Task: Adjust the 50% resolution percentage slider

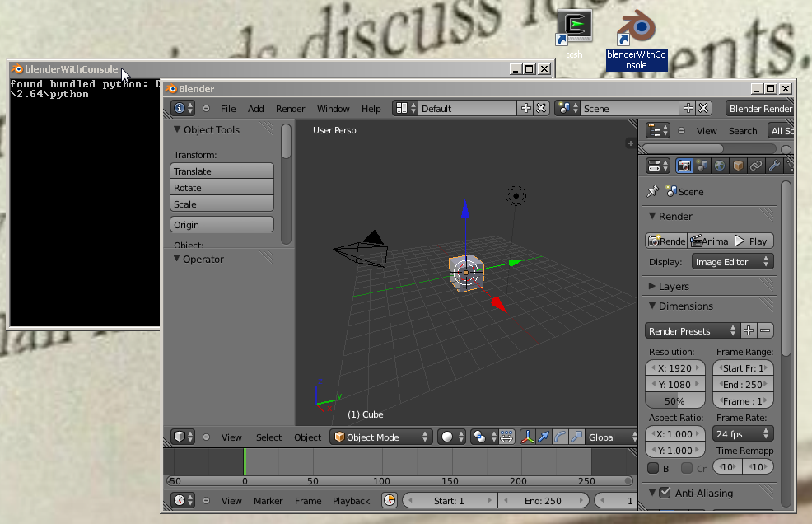Action: 674,400
